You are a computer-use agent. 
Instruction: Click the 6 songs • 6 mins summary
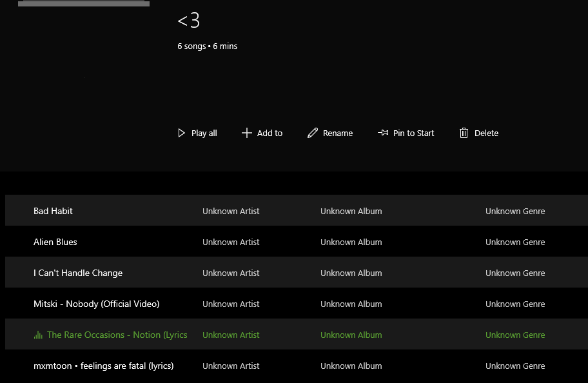[x=208, y=46]
